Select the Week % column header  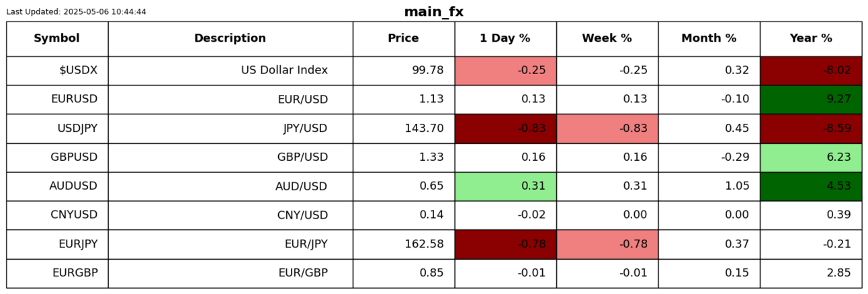(x=607, y=38)
